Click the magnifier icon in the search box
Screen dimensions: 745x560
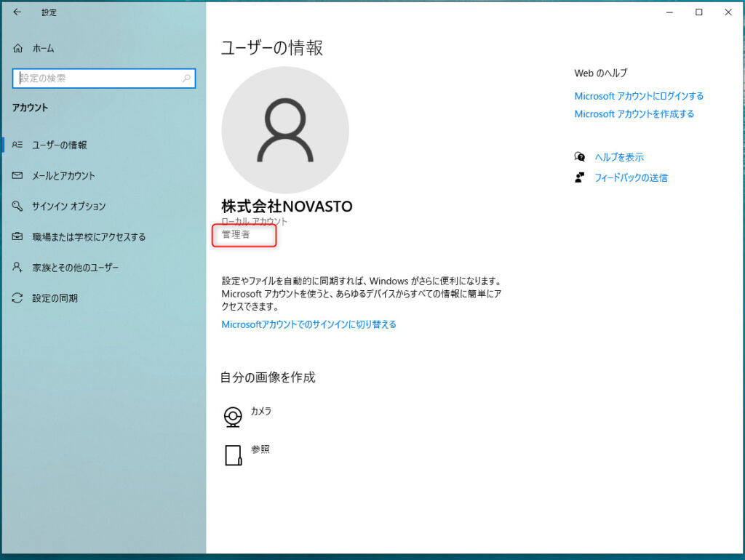click(x=186, y=79)
